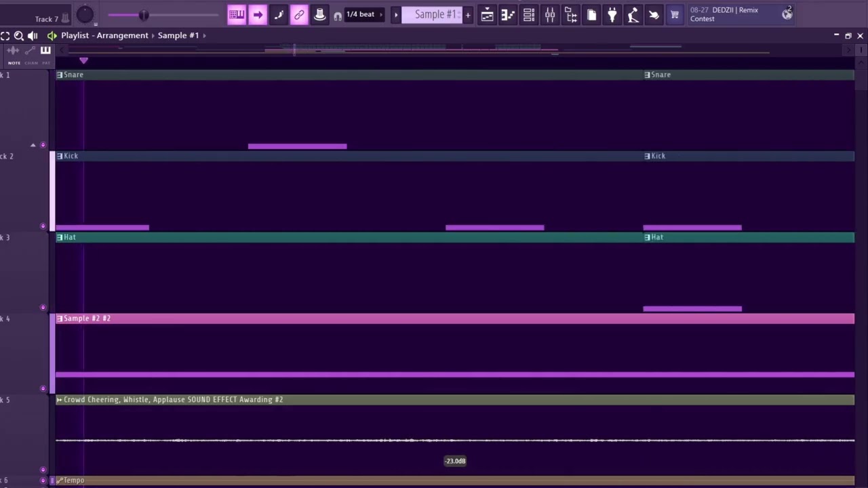
Task: Open the 1/4 beat snap dropdown
Action: pyautogui.click(x=365, y=14)
